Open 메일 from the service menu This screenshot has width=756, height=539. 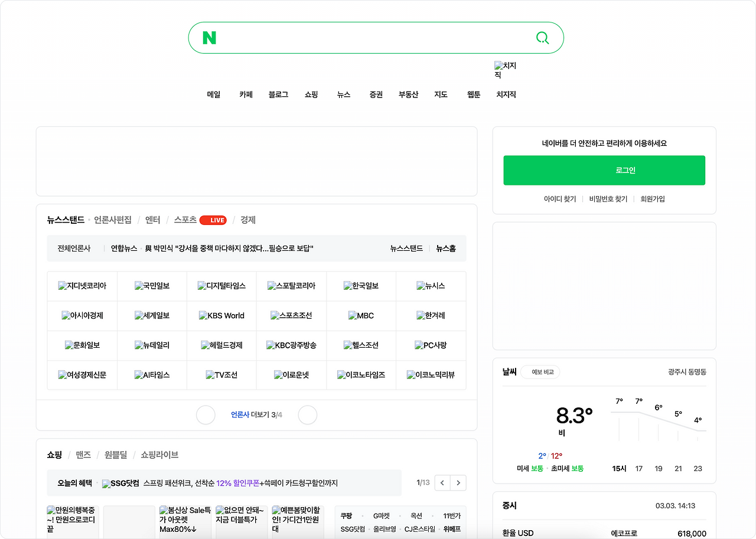click(214, 94)
